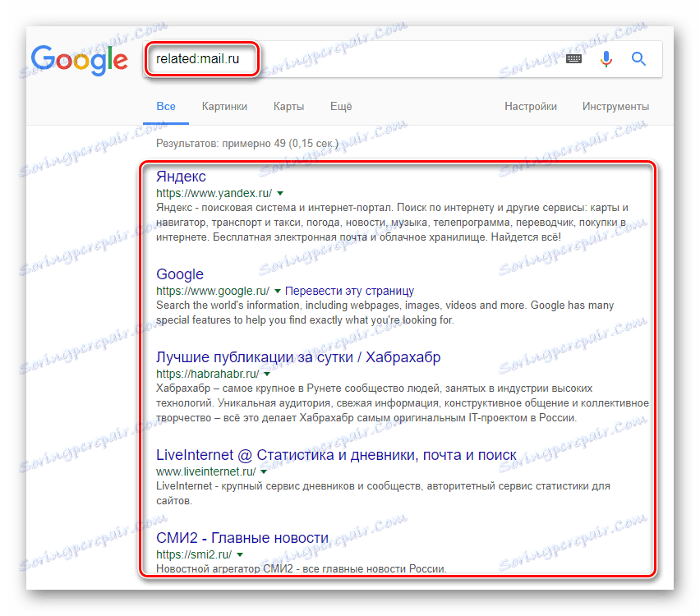
Task: Click the https://www.yandex.ru/ URL text
Action: pyautogui.click(x=214, y=193)
